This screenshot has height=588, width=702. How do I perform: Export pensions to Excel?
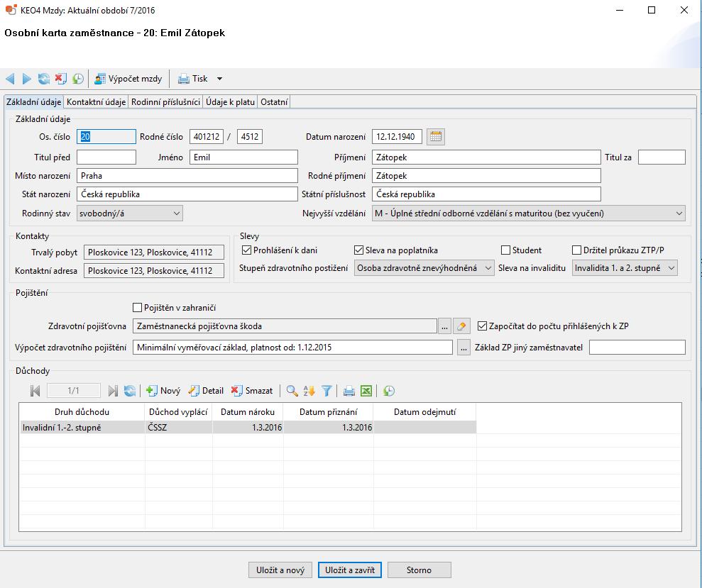point(366,391)
